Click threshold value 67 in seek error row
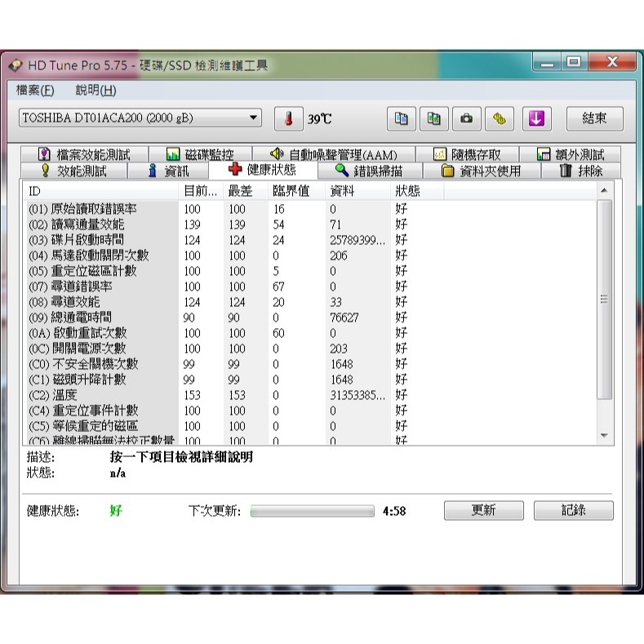 278,286
